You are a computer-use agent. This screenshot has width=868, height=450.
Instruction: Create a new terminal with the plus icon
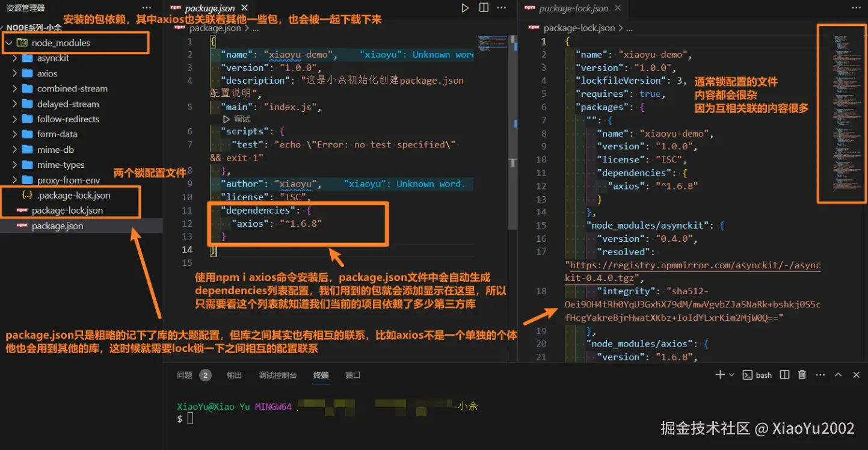(719, 375)
